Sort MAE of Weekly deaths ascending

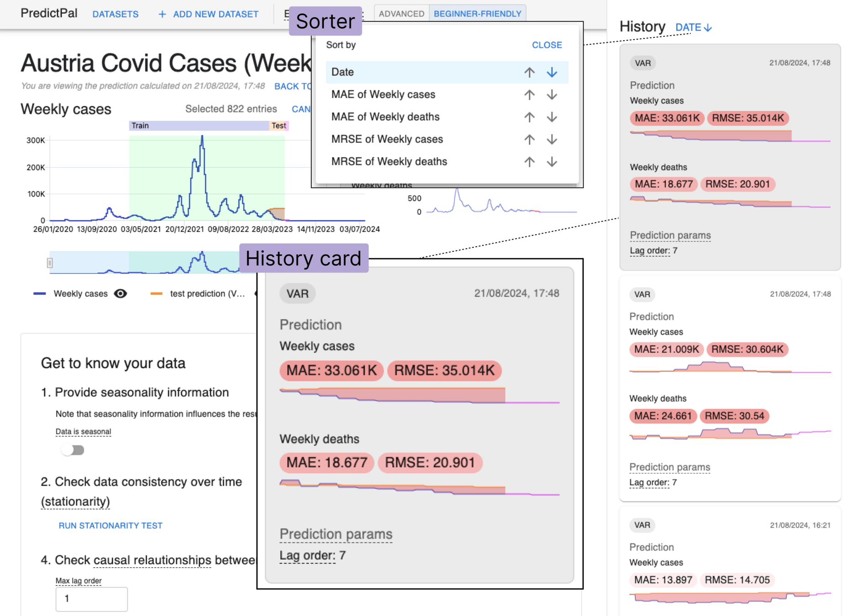tap(529, 117)
